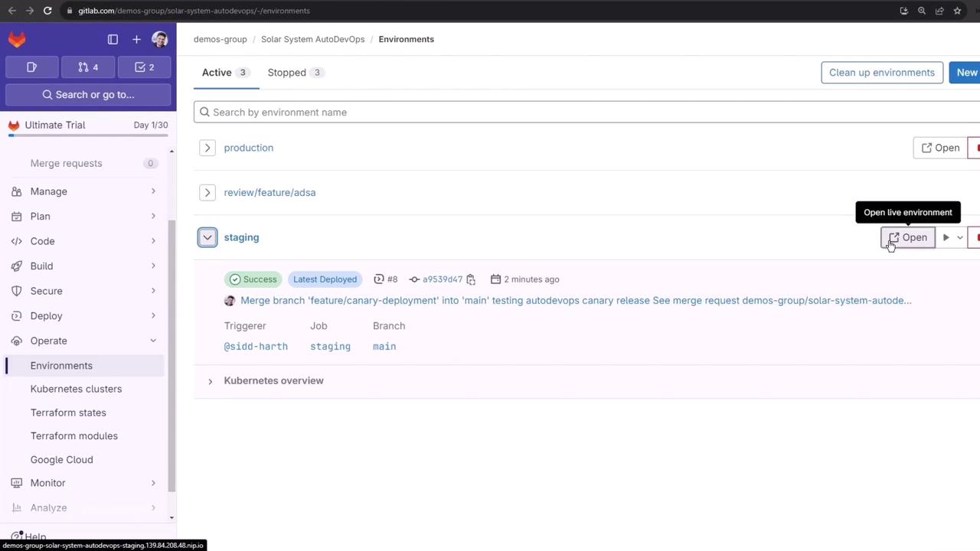Click the GitLab fox logo
This screenshot has height=551, width=980.
(17, 39)
